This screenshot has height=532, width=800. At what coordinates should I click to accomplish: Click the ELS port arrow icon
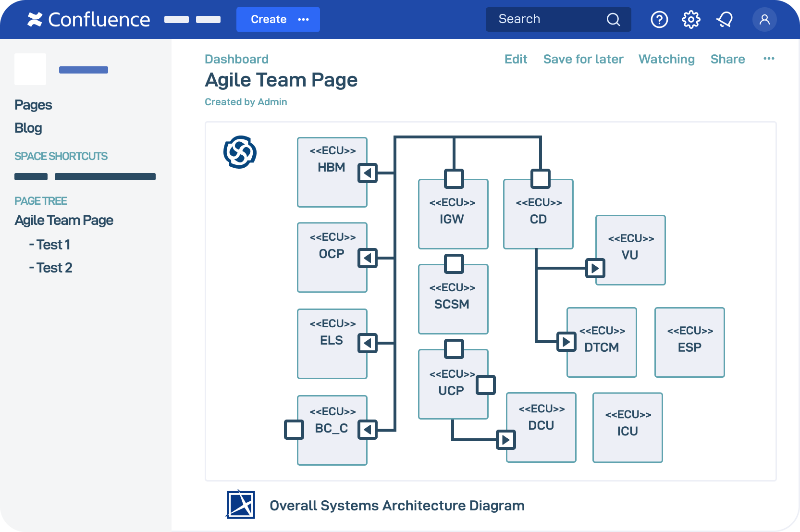coord(368,343)
